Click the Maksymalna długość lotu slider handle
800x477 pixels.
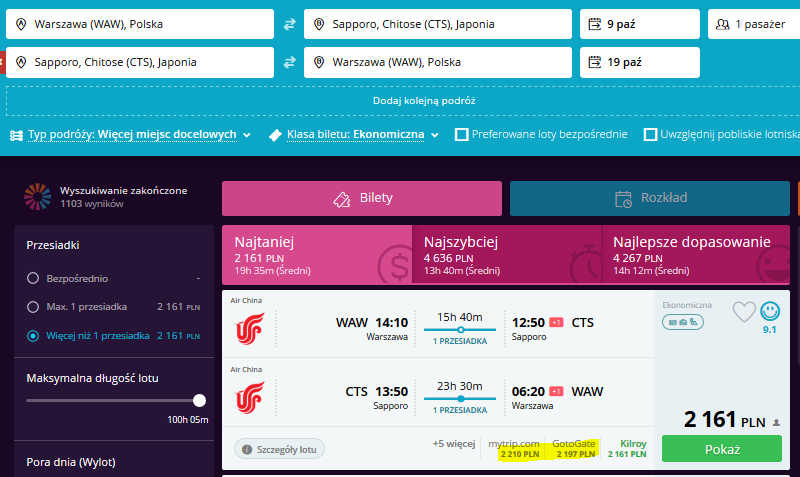pos(199,400)
